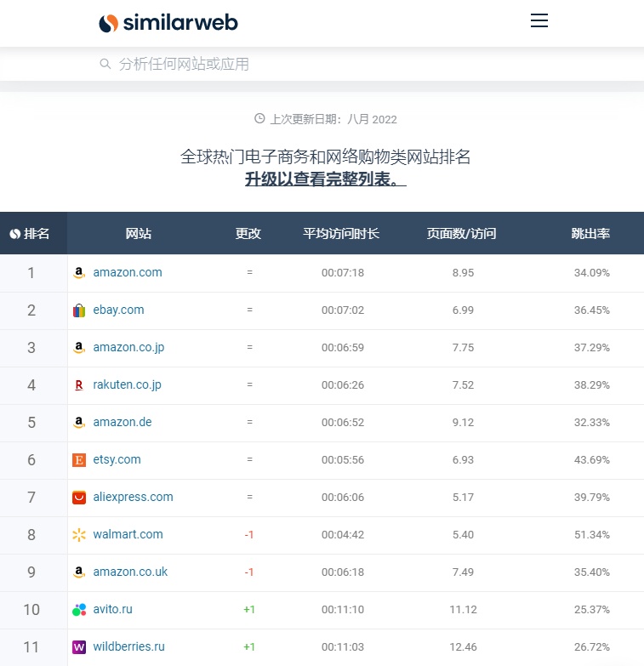The image size is (644, 666).
Task: Open the etsy.com link
Action: coord(117,459)
